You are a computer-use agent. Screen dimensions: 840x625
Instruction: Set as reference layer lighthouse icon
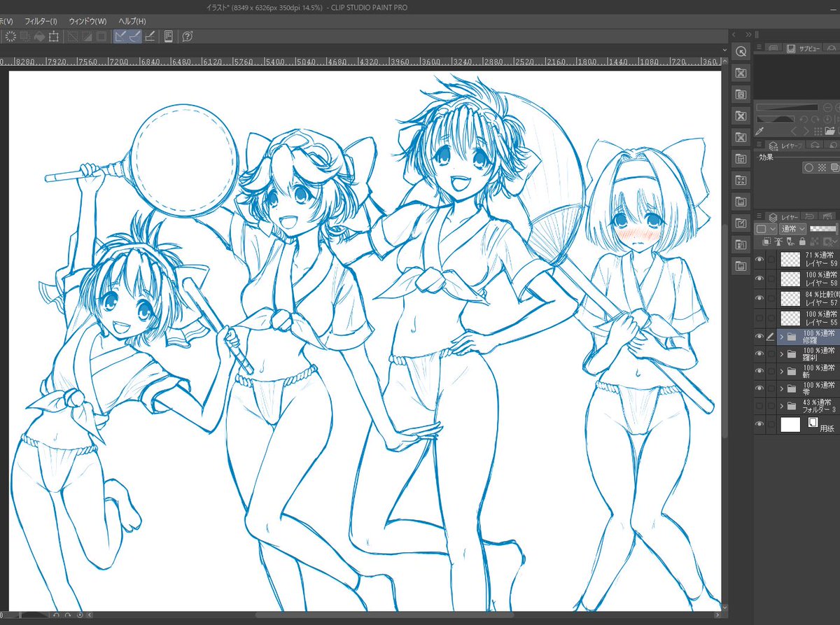780,241
